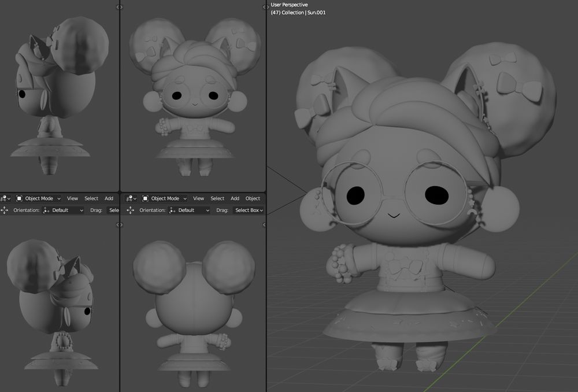Click sidebar reveal arrow of bottom-middle viewport
Screen dimensions: 578x392
coord(264,224)
